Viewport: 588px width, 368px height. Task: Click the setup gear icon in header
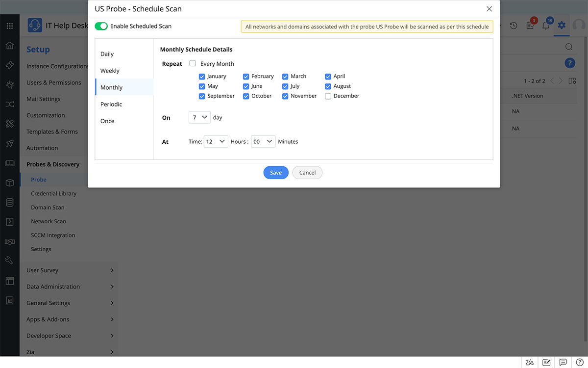(x=562, y=26)
